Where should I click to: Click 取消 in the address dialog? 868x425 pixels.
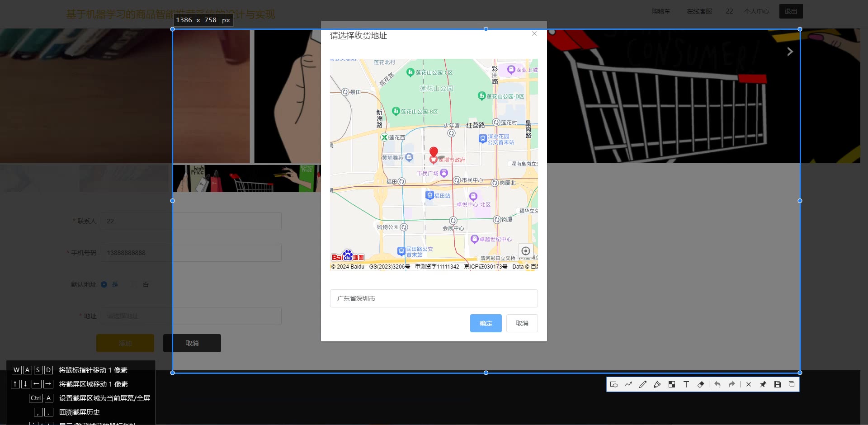click(522, 323)
